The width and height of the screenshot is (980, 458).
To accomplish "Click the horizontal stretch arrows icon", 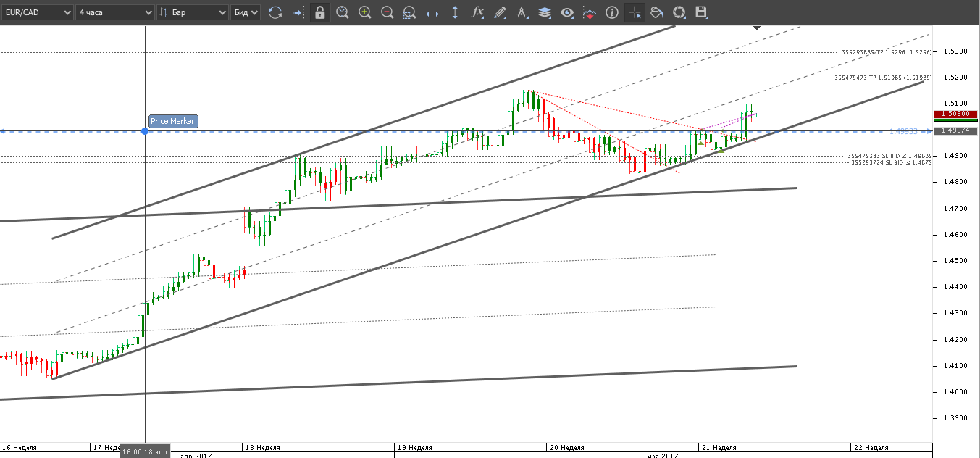I will tap(432, 12).
